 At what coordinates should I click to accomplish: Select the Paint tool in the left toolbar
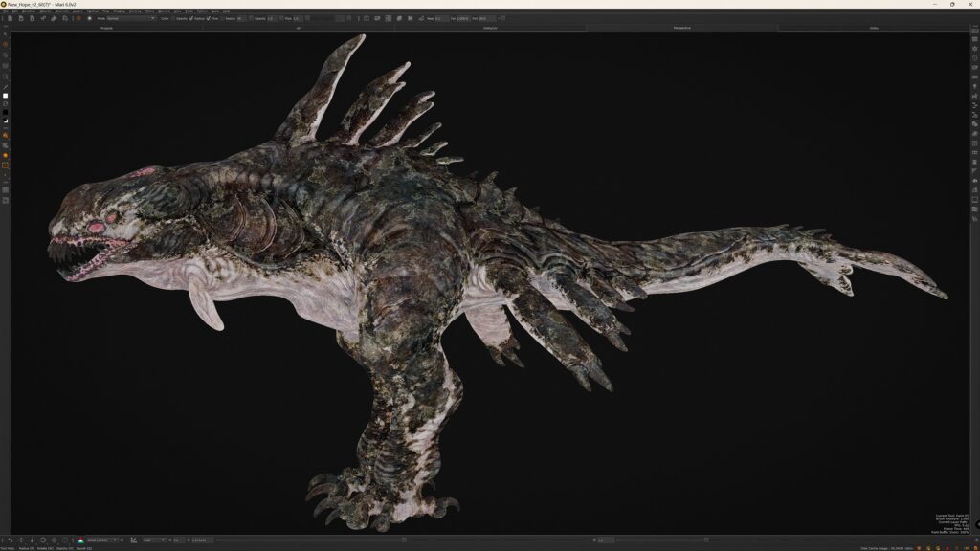click(x=5, y=44)
